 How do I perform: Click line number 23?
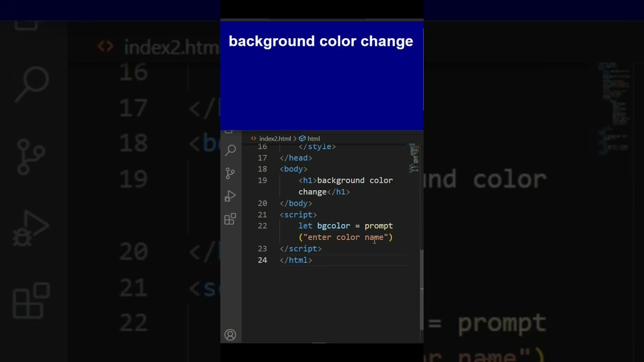click(x=262, y=248)
